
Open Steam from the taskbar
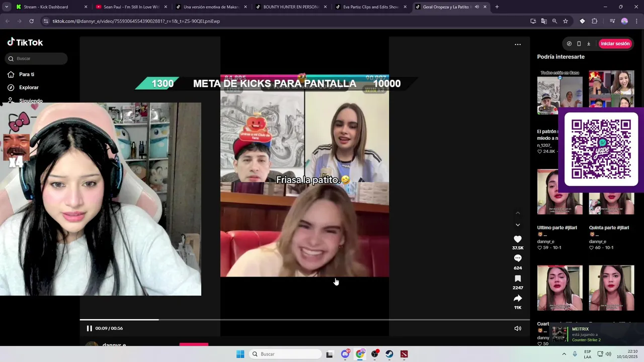(x=389, y=354)
